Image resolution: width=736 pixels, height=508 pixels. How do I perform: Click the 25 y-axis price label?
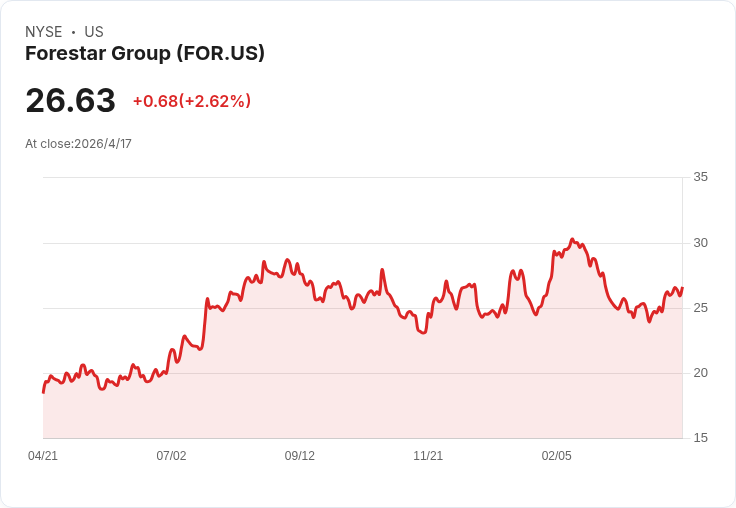(x=700, y=308)
